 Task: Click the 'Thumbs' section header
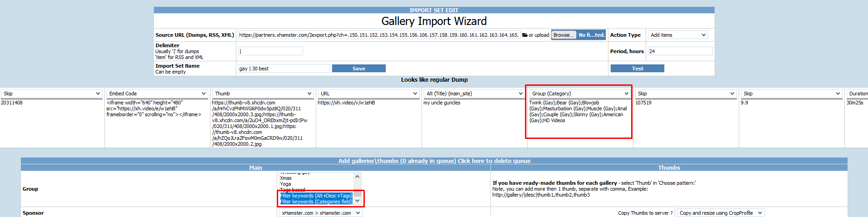coord(669,168)
